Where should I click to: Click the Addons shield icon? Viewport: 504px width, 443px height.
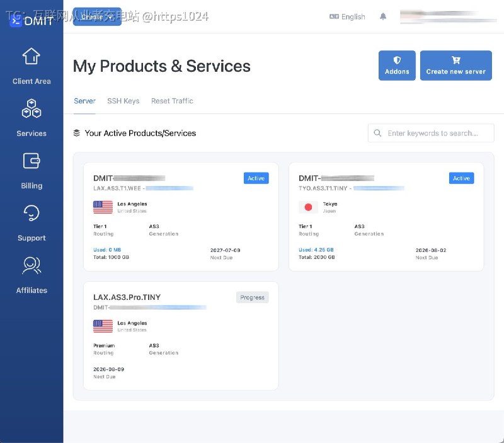pos(397,60)
